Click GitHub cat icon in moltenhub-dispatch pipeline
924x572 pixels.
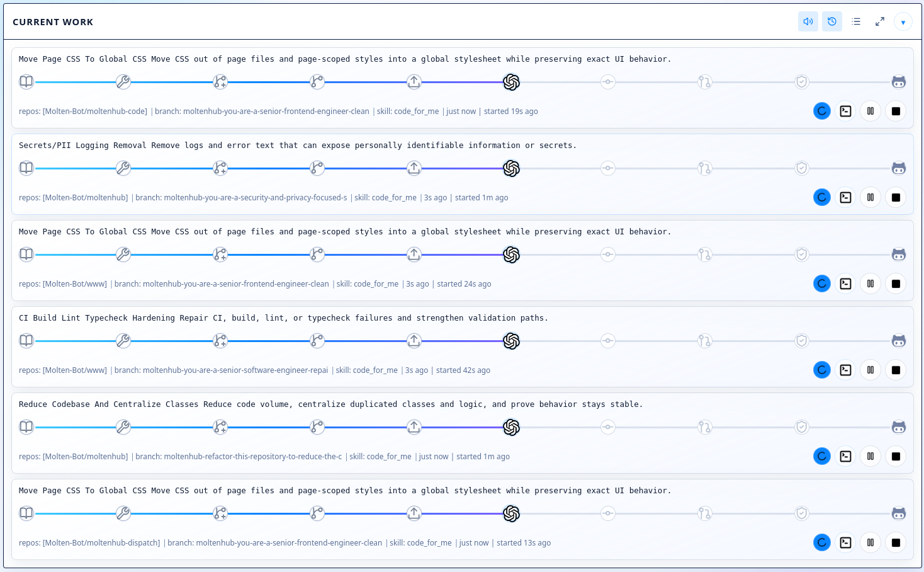click(x=899, y=513)
